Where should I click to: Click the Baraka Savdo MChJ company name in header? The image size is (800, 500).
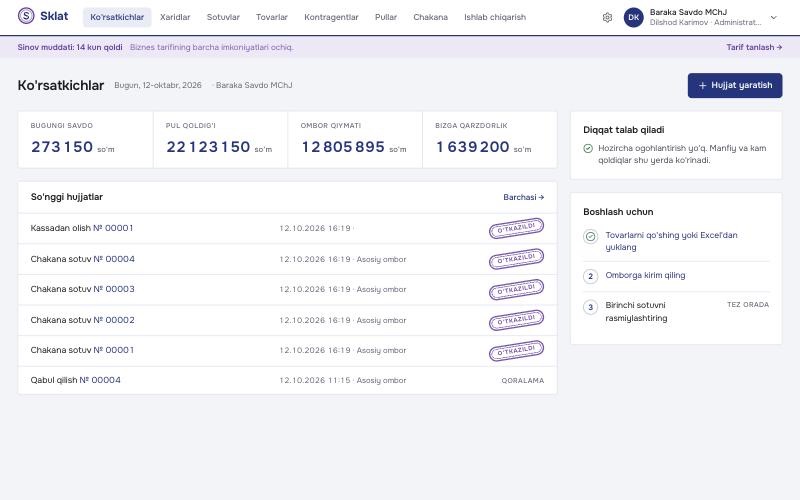(x=688, y=12)
